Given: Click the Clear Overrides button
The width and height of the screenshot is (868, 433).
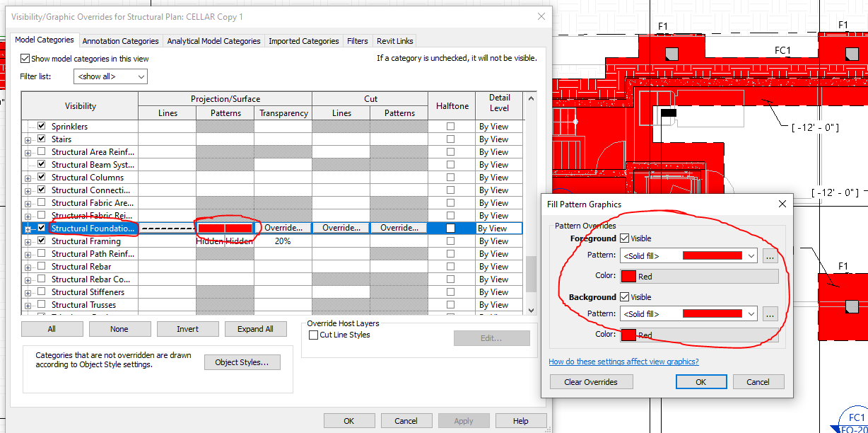Looking at the screenshot, I should click(591, 381).
